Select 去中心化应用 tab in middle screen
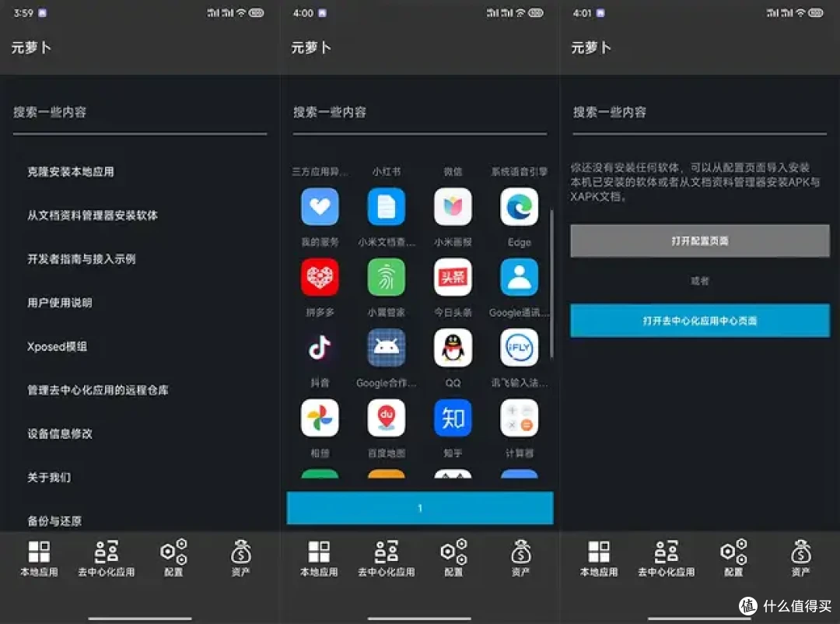The width and height of the screenshot is (840, 624). click(x=387, y=559)
